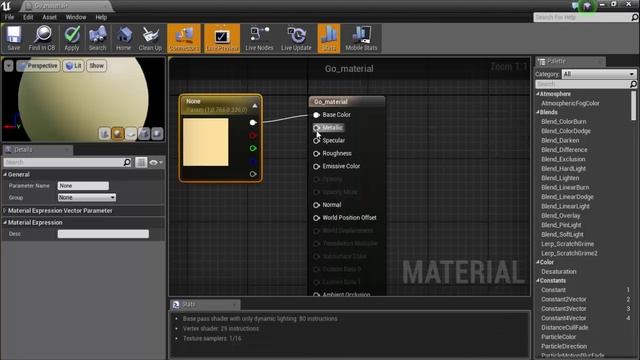Toggle the Stats toolbar button
Viewport: 640px width, 360px height.
point(328,38)
